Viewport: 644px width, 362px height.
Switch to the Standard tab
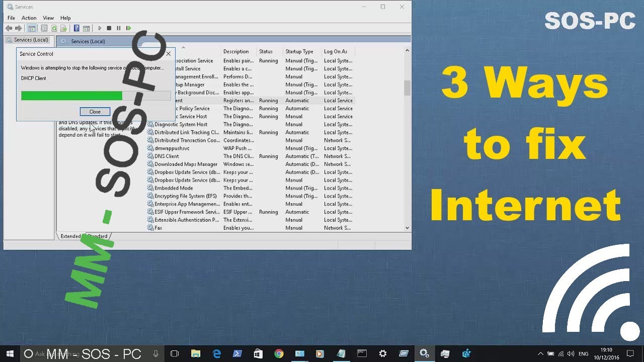coord(98,236)
